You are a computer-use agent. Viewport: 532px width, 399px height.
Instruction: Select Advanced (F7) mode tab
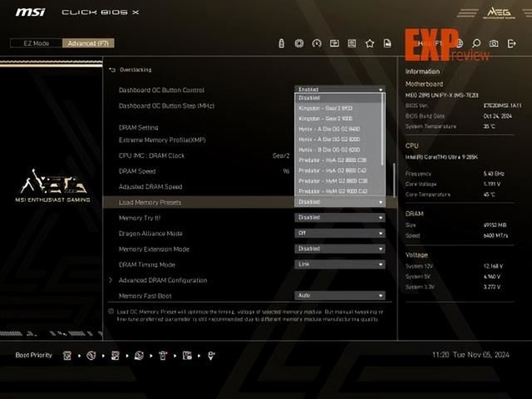pyautogui.click(x=89, y=43)
